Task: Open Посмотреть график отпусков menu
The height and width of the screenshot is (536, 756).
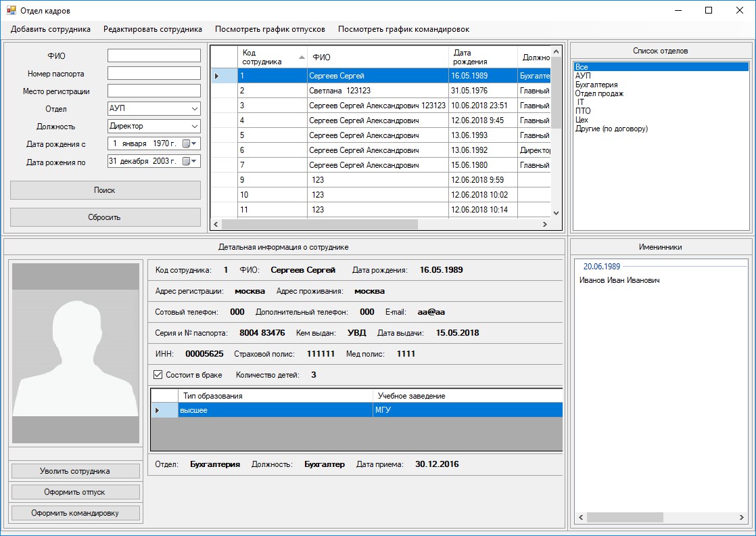Action: click(270, 29)
